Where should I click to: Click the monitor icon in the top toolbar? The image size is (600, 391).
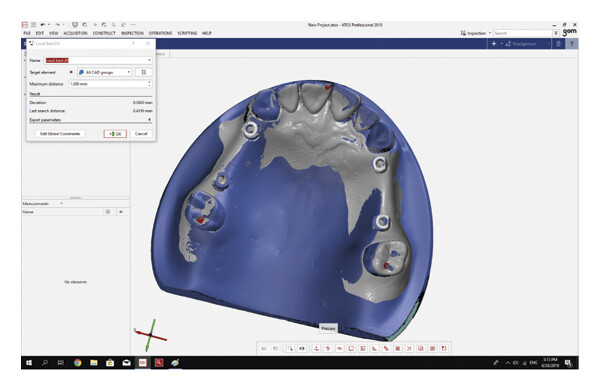(75, 24)
